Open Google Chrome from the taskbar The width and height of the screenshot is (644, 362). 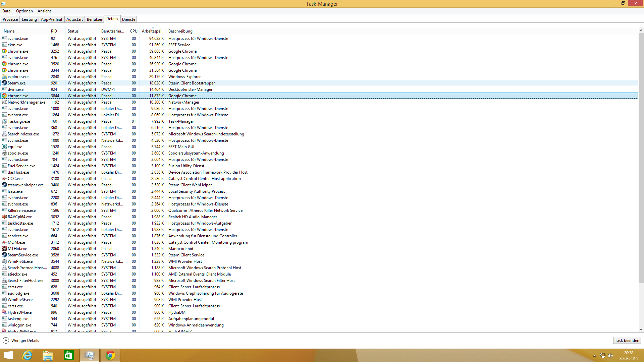tap(110, 355)
